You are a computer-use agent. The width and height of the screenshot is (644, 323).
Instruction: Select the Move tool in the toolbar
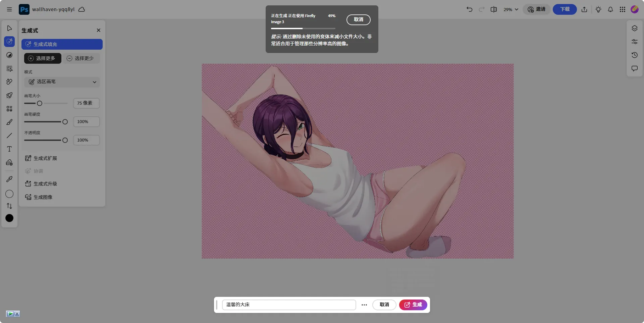pyautogui.click(x=9, y=28)
